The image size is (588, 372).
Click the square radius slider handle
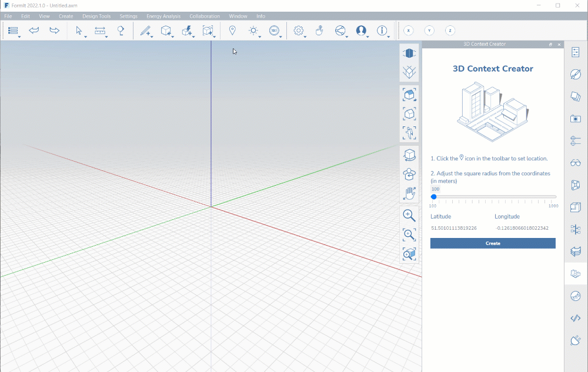(434, 197)
